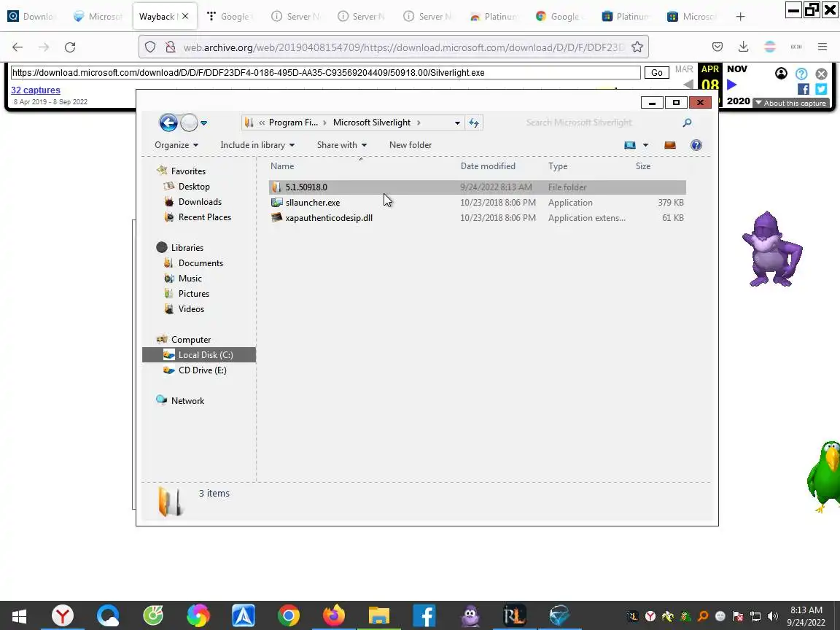Toggle the preview pane icon
This screenshot has width=840, height=630.
point(670,145)
